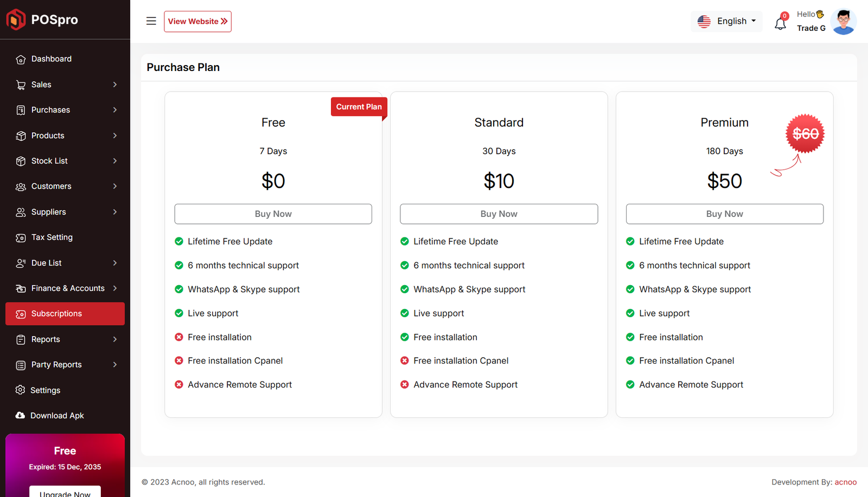Click the Settings gear icon in sidebar

pyautogui.click(x=21, y=390)
